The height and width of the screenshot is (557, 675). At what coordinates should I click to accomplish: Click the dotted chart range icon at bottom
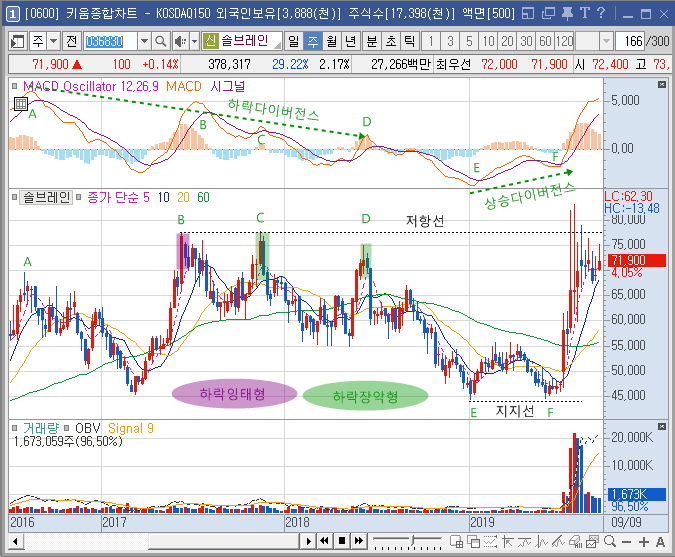pyautogui.click(x=490, y=542)
